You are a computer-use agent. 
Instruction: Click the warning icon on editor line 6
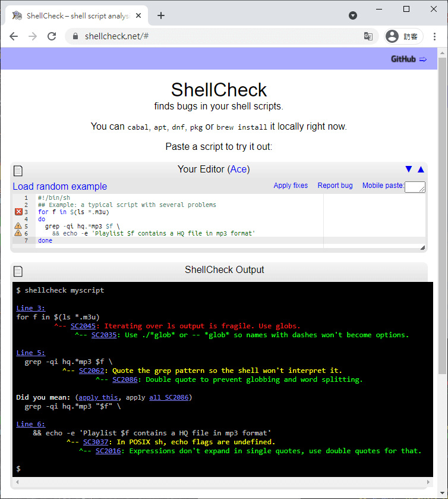[x=18, y=233]
